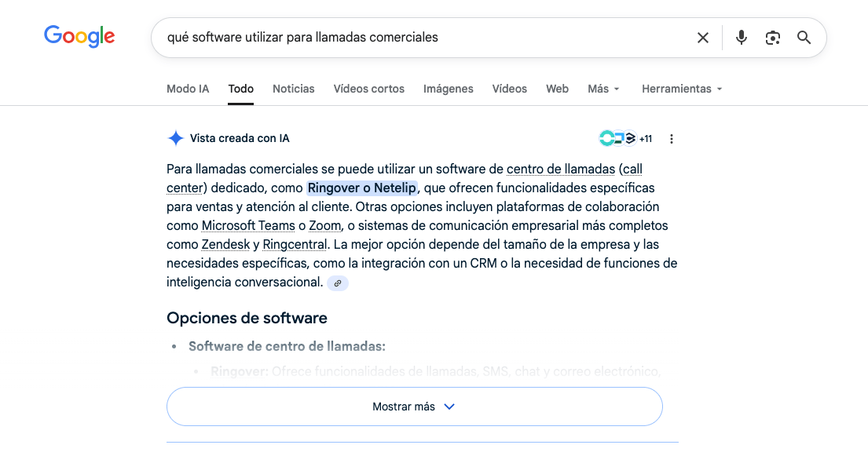868x463 pixels.
Task: Click the magnifying glass search button
Action: pos(804,38)
